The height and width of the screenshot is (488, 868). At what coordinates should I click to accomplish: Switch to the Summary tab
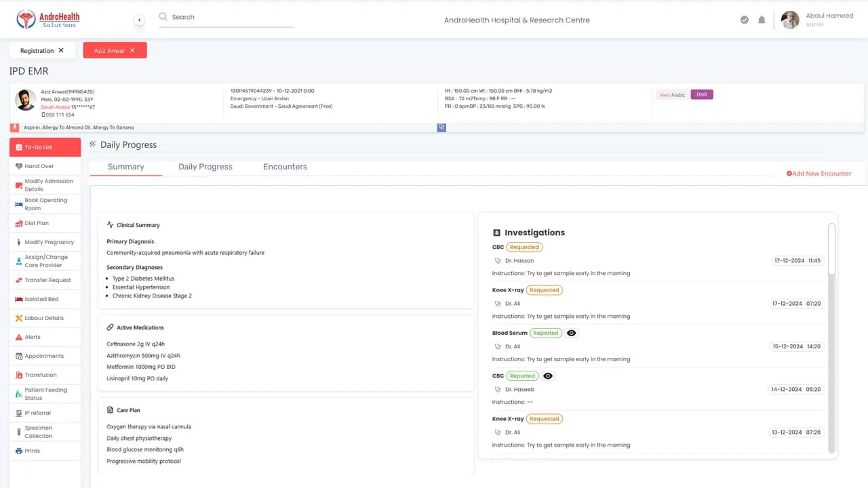(126, 167)
